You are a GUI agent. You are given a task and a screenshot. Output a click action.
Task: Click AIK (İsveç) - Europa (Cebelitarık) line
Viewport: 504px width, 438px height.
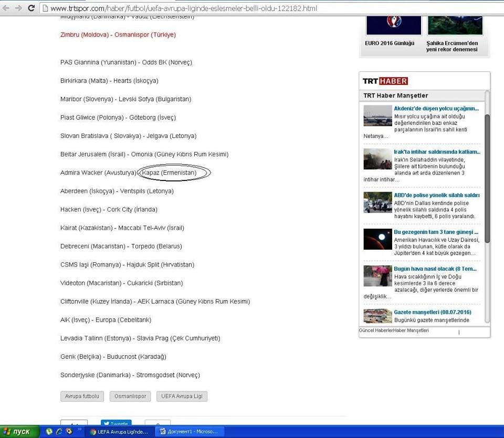click(106, 320)
